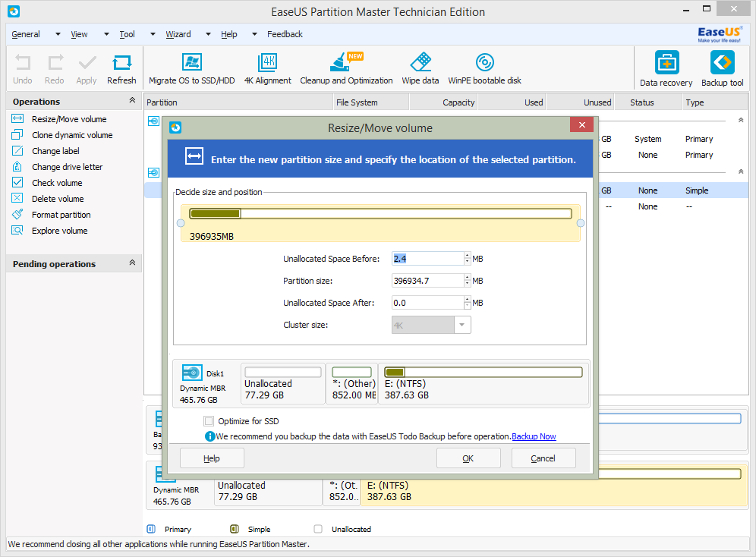756x557 pixels.
Task: Click the Help button in the dialog
Action: point(212,458)
